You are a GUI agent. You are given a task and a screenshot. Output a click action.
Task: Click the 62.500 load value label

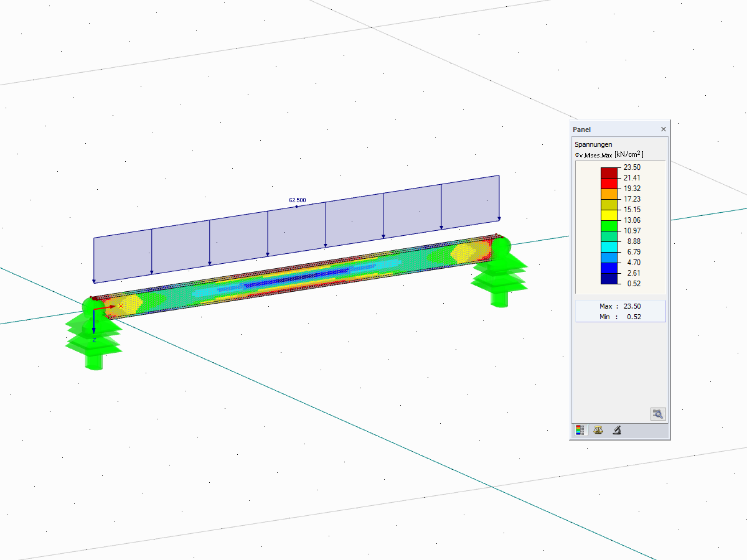(x=298, y=200)
